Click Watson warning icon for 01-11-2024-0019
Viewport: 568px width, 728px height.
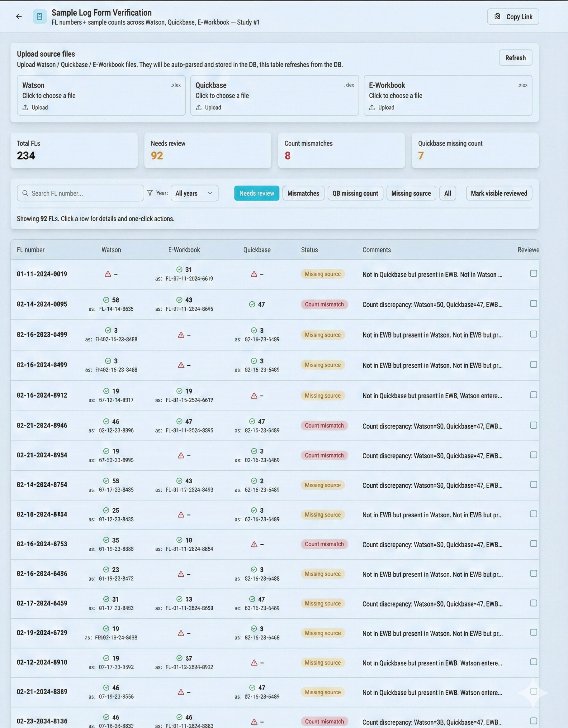tap(108, 274)
